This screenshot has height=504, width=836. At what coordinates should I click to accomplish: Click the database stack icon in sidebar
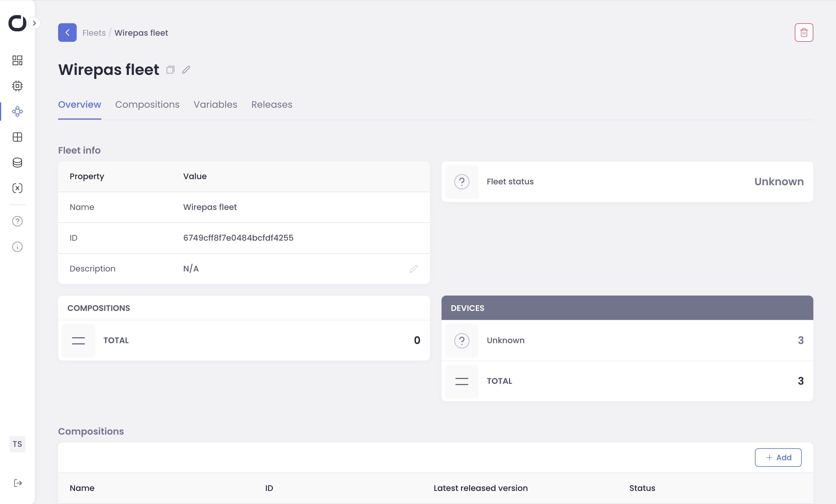pyautogui.click(x=17, y=163)
